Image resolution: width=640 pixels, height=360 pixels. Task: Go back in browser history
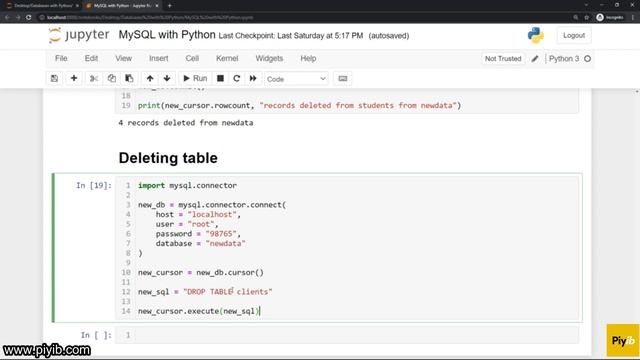[x=7, y=18]
